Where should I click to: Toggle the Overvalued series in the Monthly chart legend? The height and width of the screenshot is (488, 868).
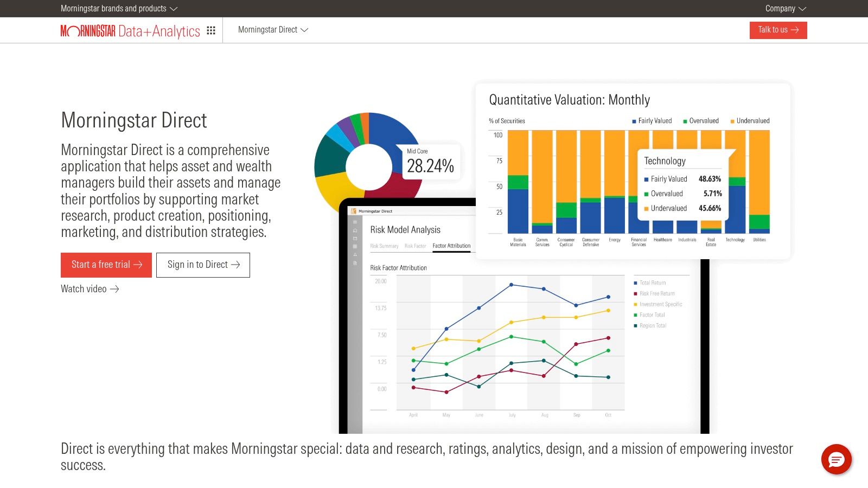(701, 121)
